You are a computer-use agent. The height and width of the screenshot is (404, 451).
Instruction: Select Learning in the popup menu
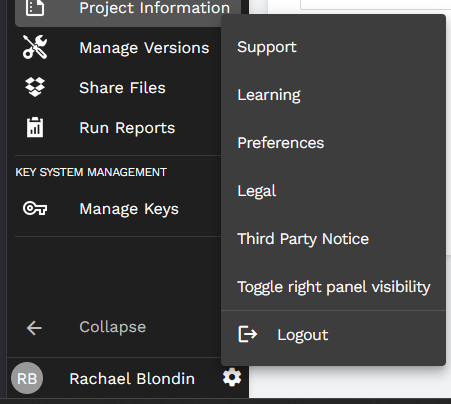click(333, 95)
